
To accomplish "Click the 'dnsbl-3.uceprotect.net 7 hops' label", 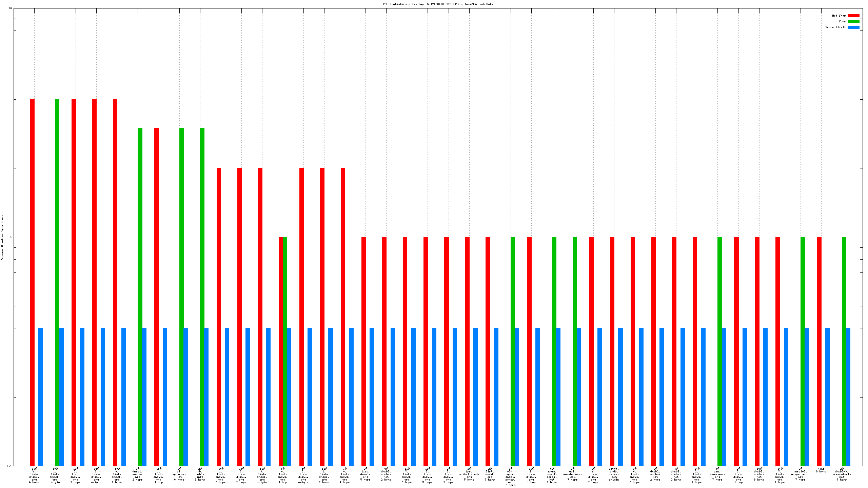I will pyautogui.click(x=842, y=474).
